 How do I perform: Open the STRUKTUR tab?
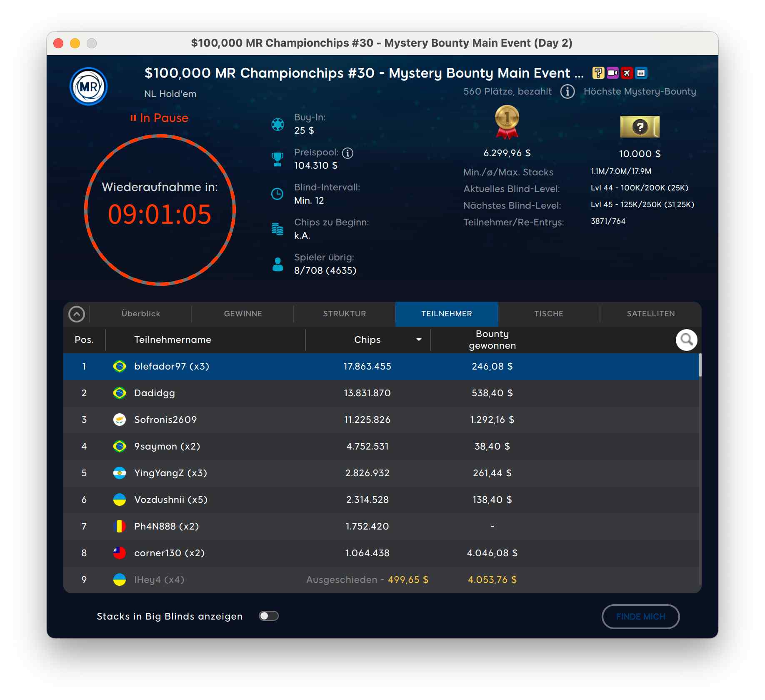(x=345, y=314)
